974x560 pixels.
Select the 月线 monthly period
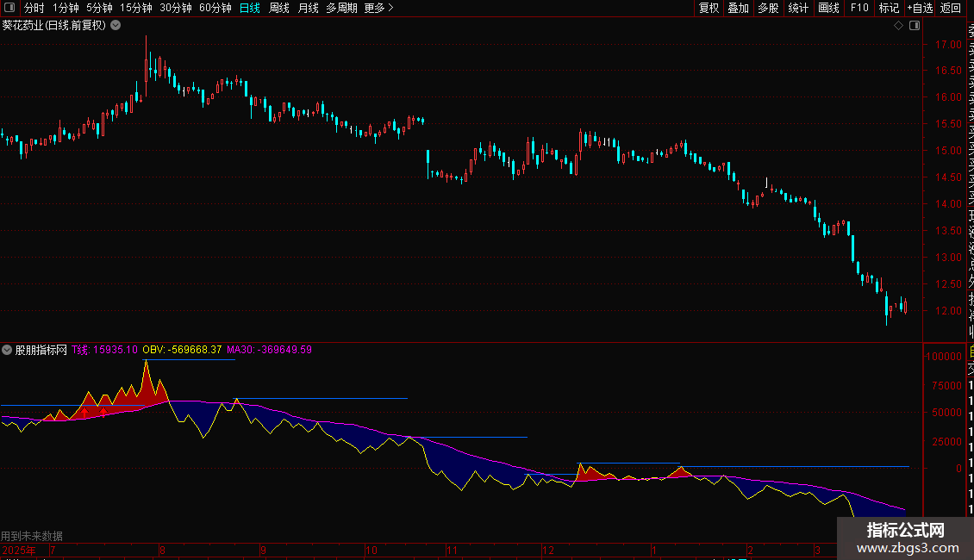pyautogui.click(x=308, y=8)
